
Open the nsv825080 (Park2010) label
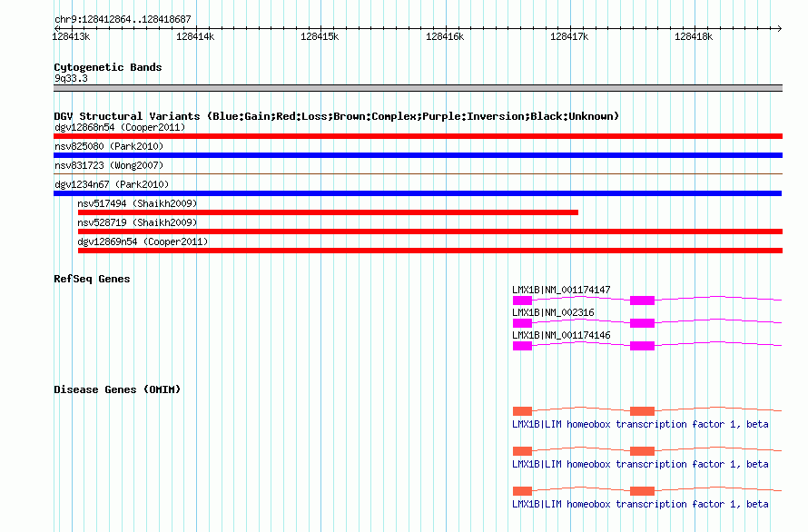(109, 146)
